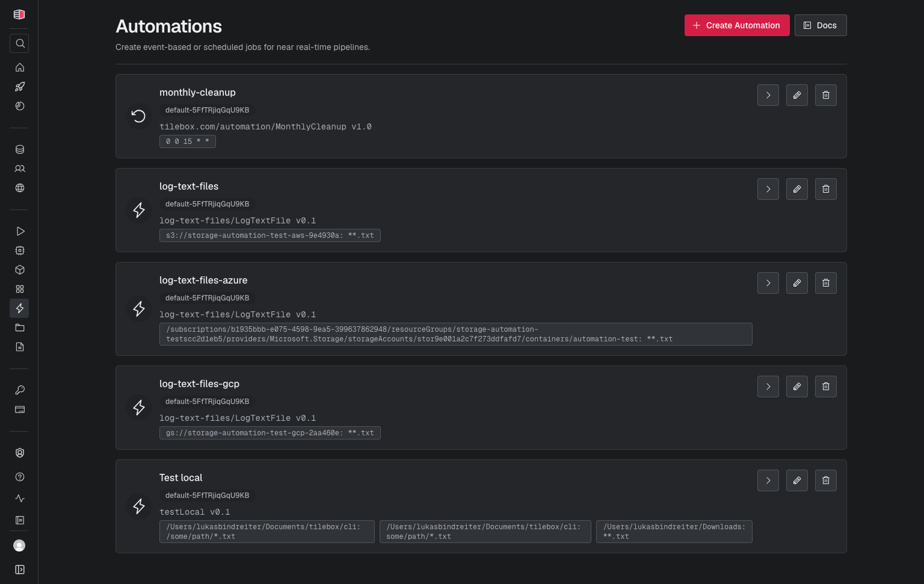Screen dimensions: 924x584
Task: Click the cluster tag under log-text-files-gcp
Action: point(207,402)
